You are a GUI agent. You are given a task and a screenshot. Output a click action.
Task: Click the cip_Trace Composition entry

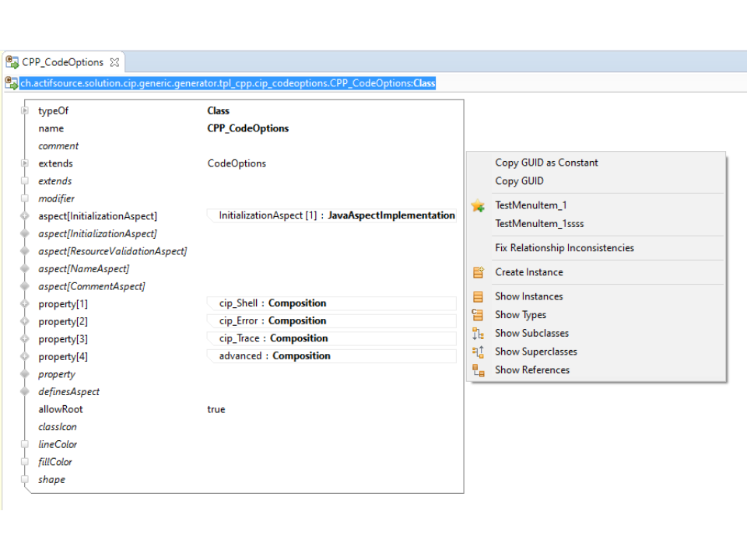click(273, 338)
